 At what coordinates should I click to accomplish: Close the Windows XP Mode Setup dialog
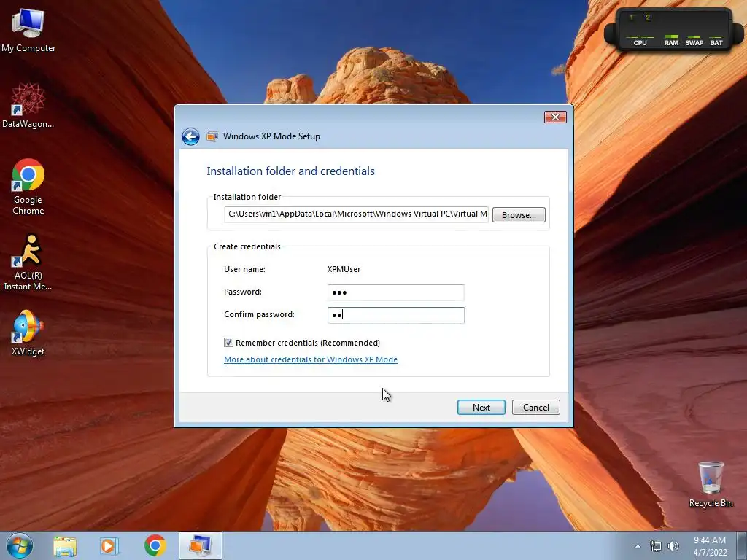(x=555, y=117)
